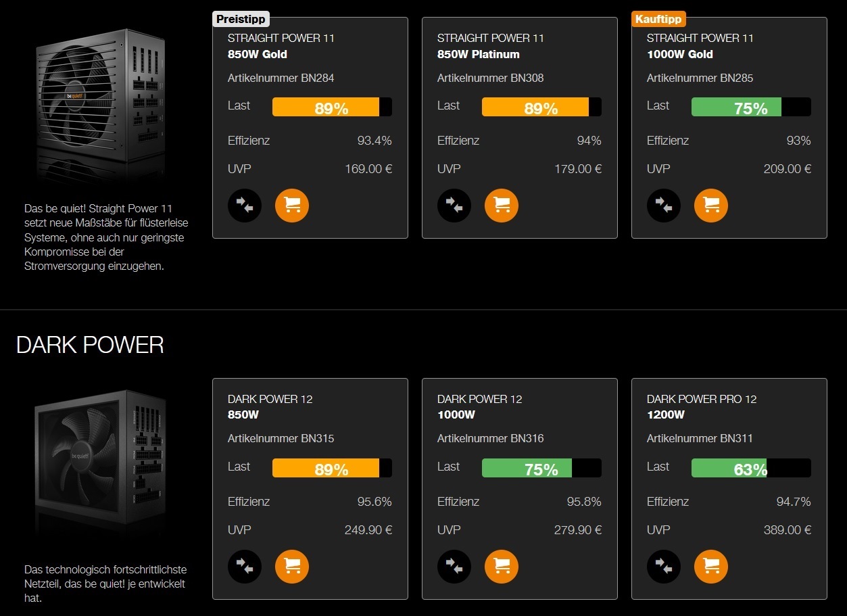Click compare icon for Straight Power 11 1000W Gold

pos(664,205)
